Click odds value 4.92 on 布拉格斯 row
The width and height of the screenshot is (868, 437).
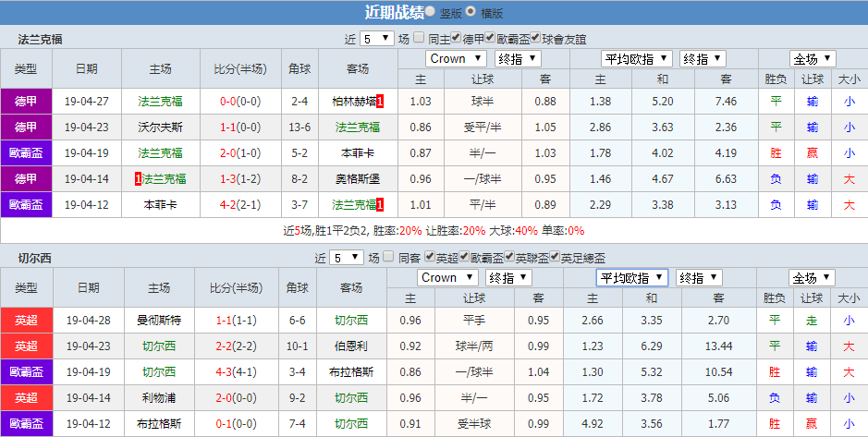click(593, 424)
